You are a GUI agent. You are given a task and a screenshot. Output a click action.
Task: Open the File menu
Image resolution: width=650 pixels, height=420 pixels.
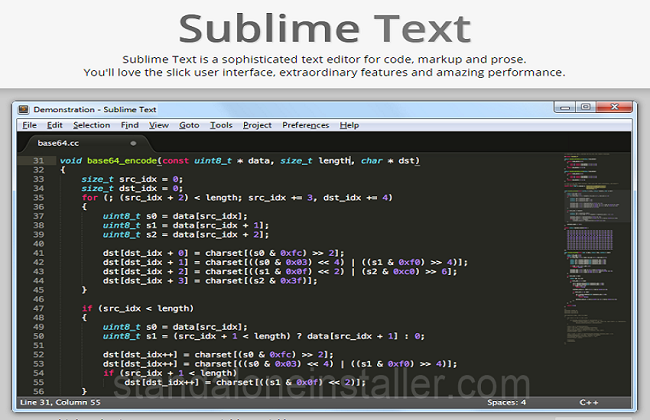(x=29, y=125)
